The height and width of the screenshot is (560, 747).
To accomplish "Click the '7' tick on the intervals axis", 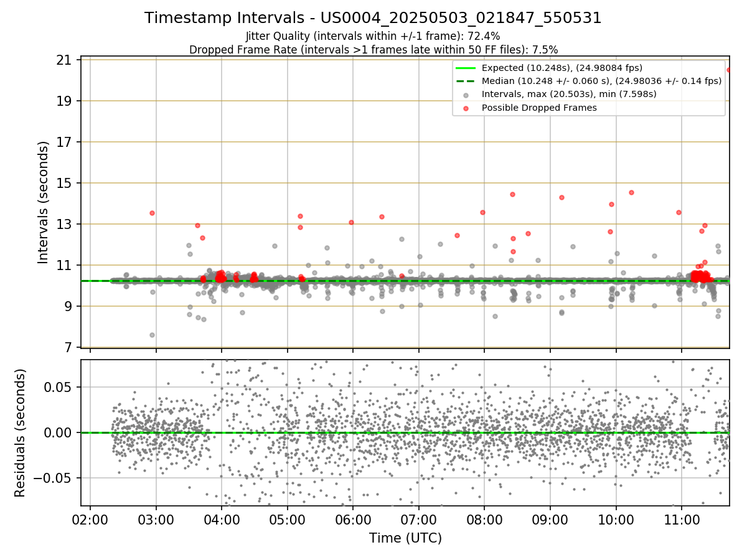I will tap(67, 348).
